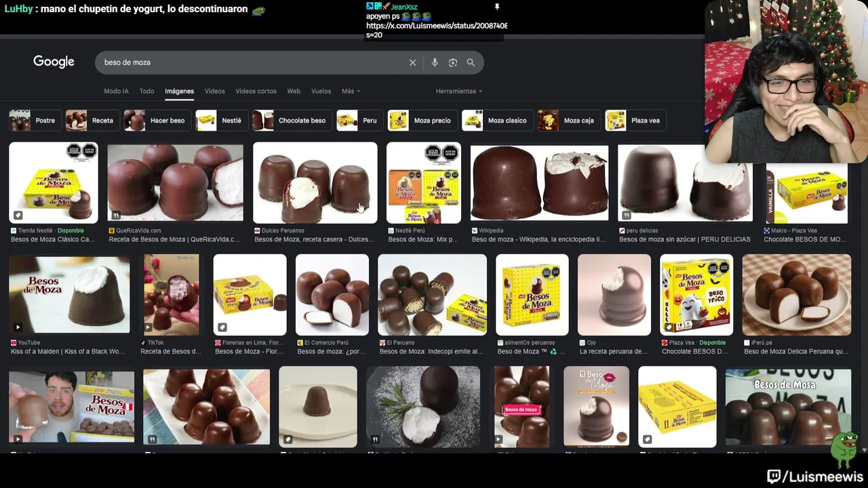Open the iPerú.pe plate of besos image
This screenshot has width=868, height=488.
point(797,295)
